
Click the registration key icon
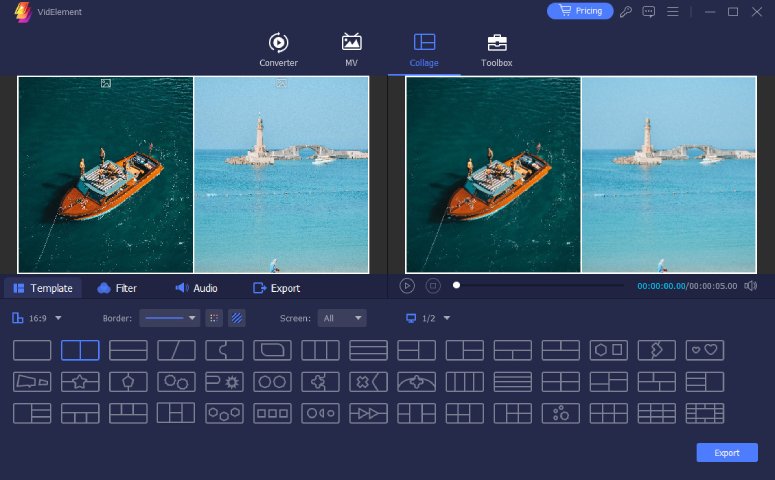pyautogui.click(x=626, y=11)
